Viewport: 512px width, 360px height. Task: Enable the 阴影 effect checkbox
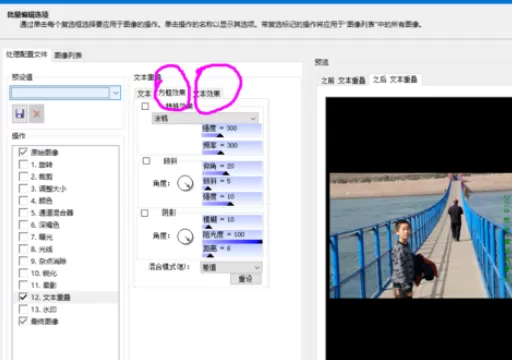pyautogui.click(x=145, y=213)
